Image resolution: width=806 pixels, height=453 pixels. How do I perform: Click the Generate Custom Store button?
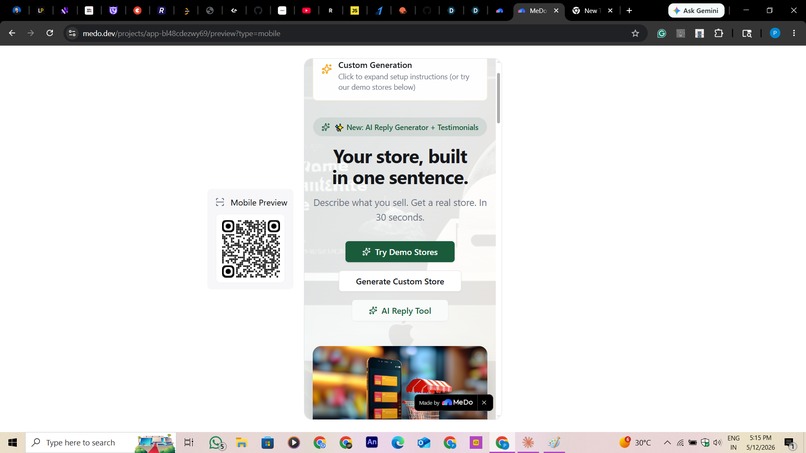(400, 281)
